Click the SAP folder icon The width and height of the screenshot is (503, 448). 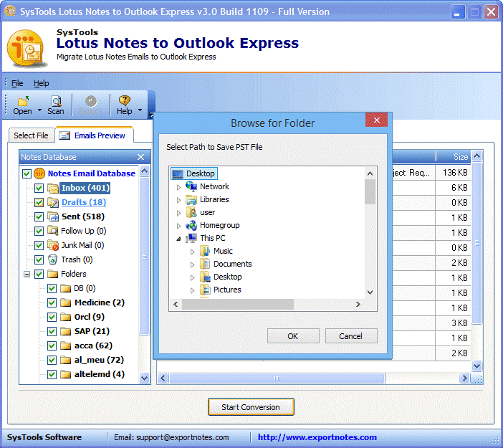[x=65, y=331]
